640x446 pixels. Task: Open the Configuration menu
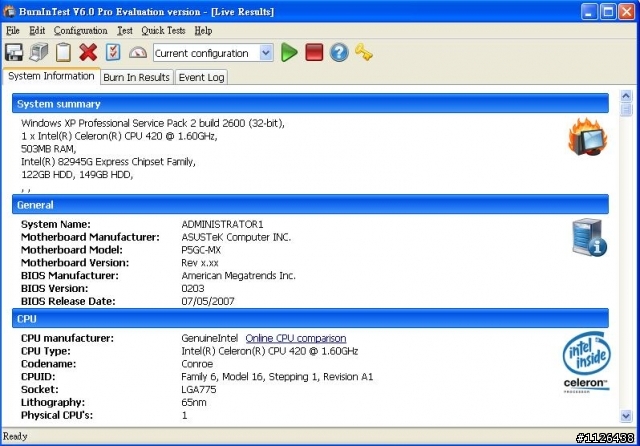81,31
